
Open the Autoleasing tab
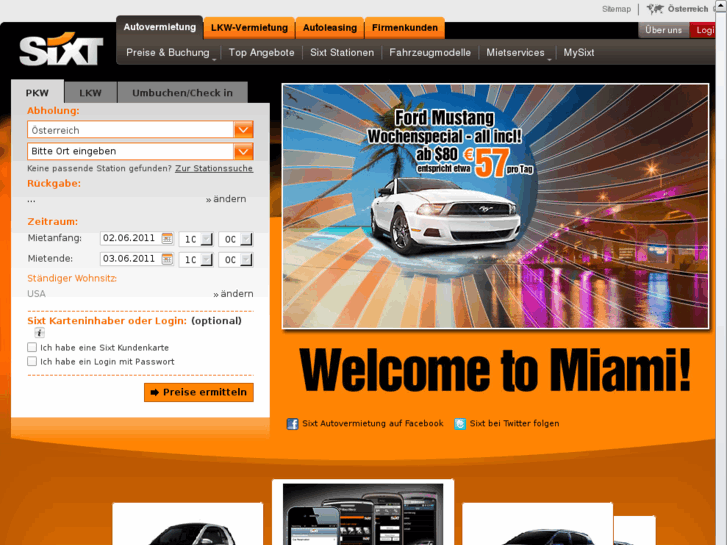tap(330, 28)
